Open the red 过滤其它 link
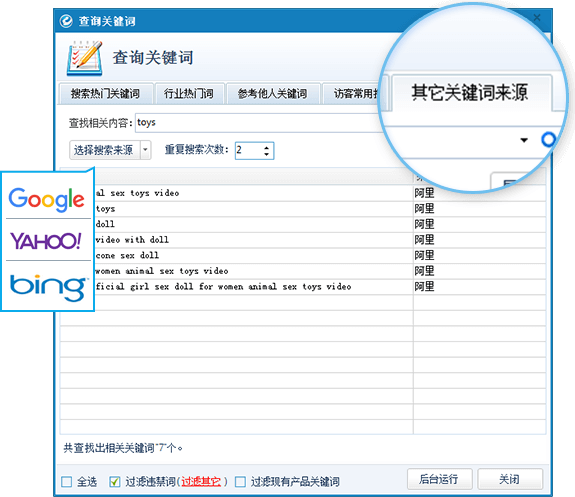575x497 pixels. click(201, 482)
